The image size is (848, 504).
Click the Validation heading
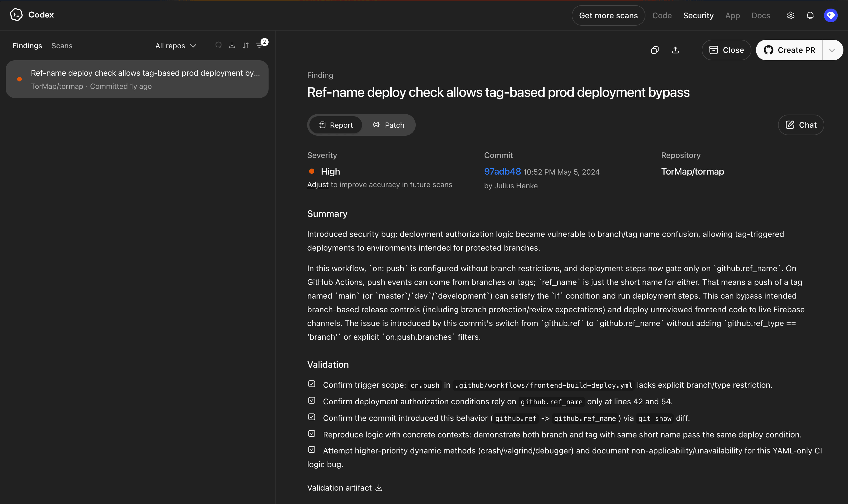pyautogui.click(x=328, y=364)
